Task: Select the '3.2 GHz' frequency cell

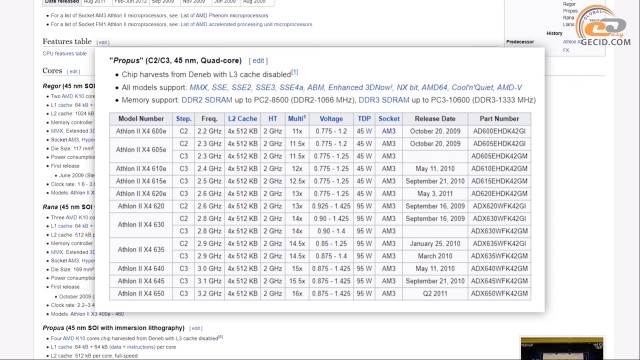Action: click(209, 294)
